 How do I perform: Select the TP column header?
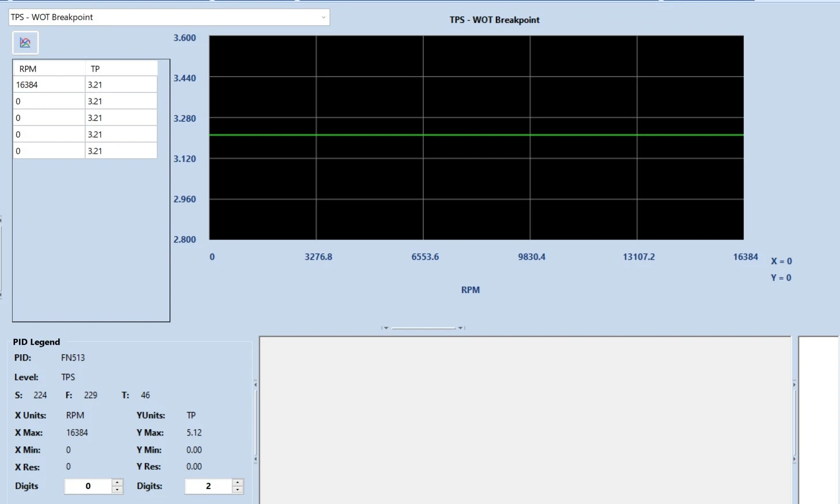coord(121,69)
